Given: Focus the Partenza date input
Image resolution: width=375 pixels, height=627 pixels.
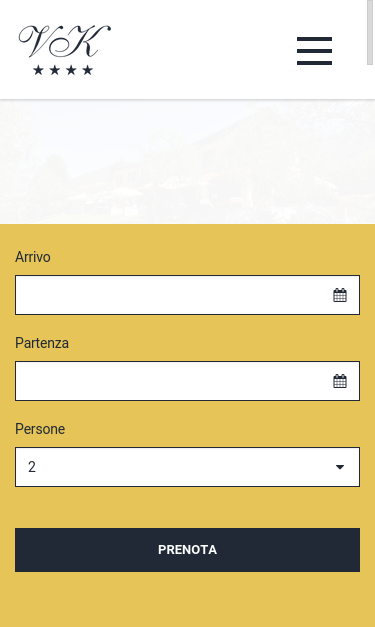Looking at the screenshot, I should pos(188,381).
